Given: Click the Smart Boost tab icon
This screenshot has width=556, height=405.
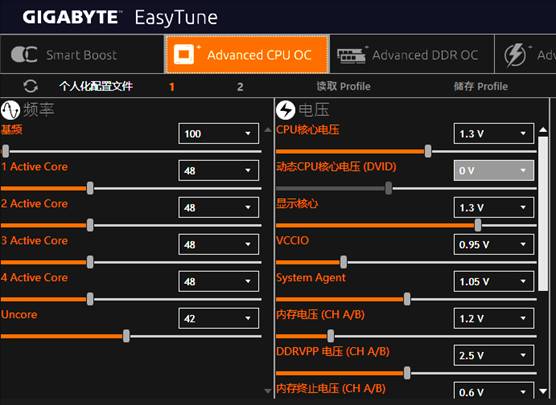Looking at the screenshot, I should coord(24,55).
